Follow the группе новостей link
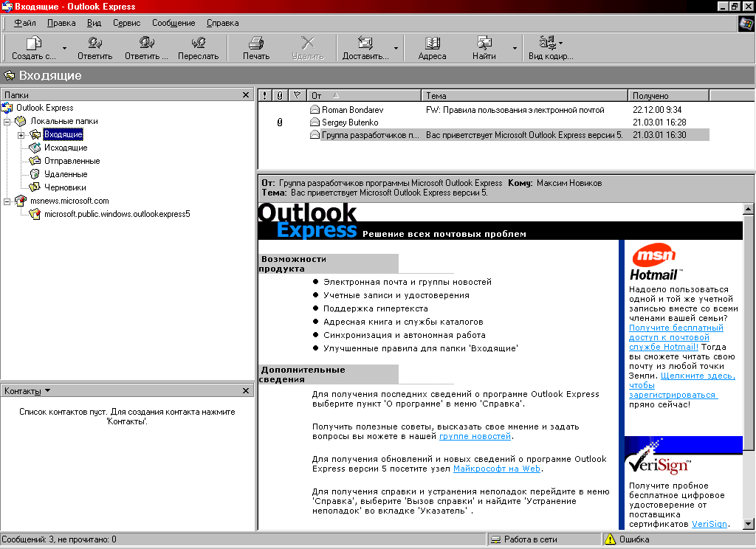The width and height of the screenshot is (756, 549). click(475, 436)
